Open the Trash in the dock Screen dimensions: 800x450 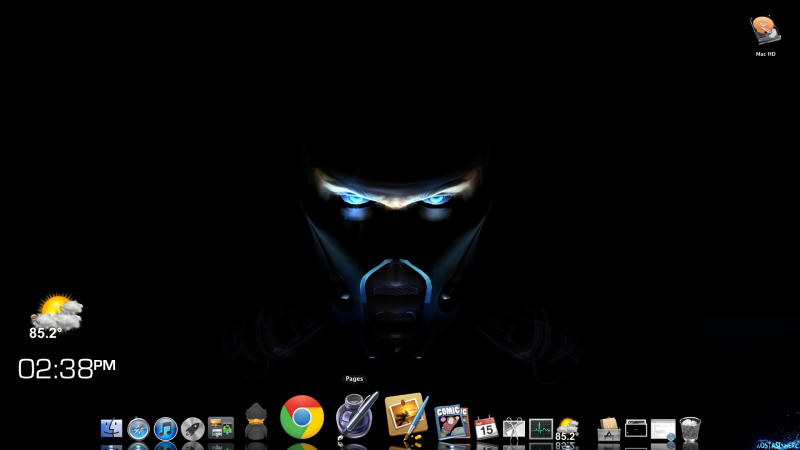(x=690, y=429)
